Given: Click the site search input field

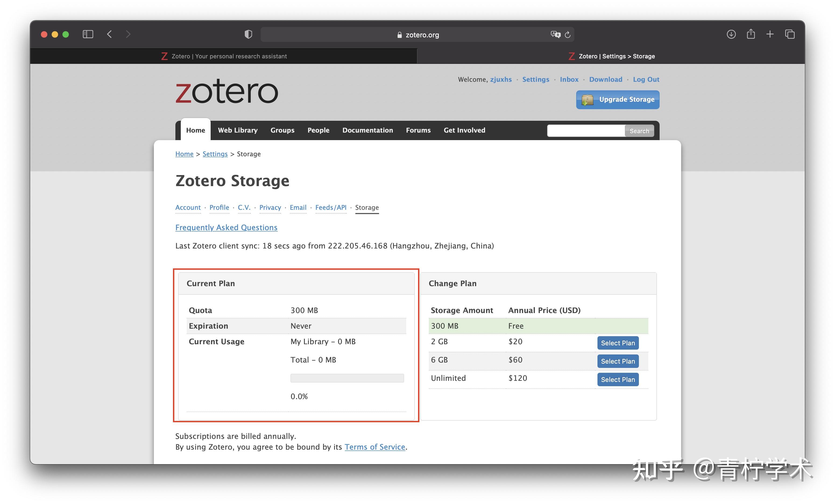Looking at the screenshot, I should pyautogui.click(x=586, y=131).
